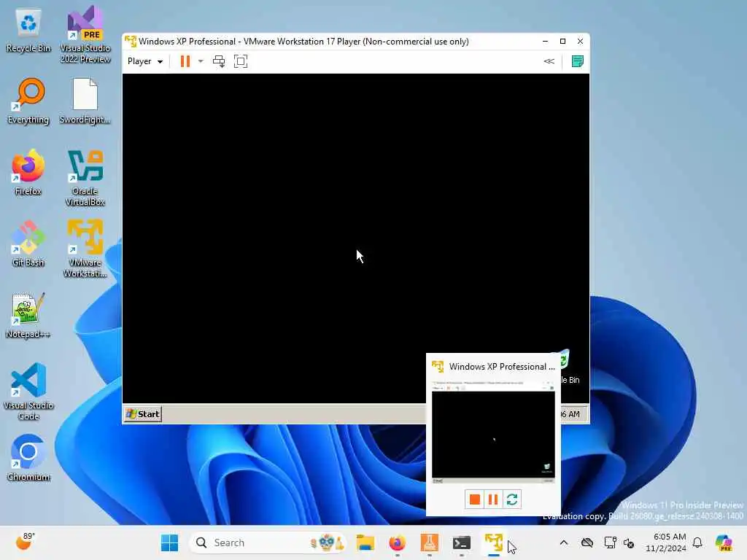Switch to Firefox on the taskbar
The image size is (747, 560).
pos(398,542)
